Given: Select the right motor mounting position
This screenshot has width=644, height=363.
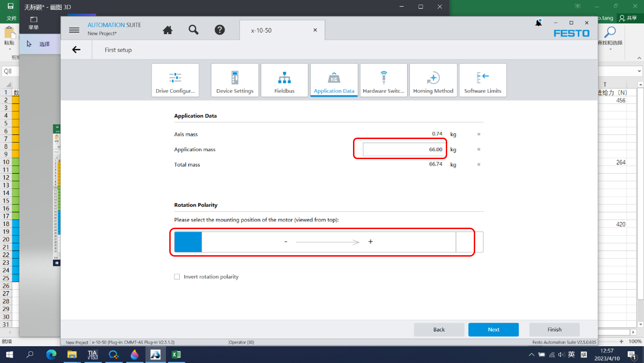Looking at the screenshot, I should click(x=470, y=242).
